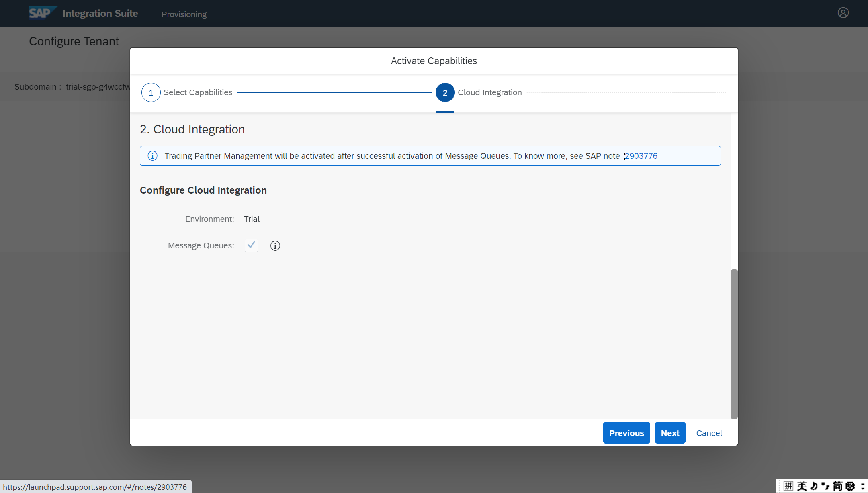Click the Environment label

[x=210, y=219]
